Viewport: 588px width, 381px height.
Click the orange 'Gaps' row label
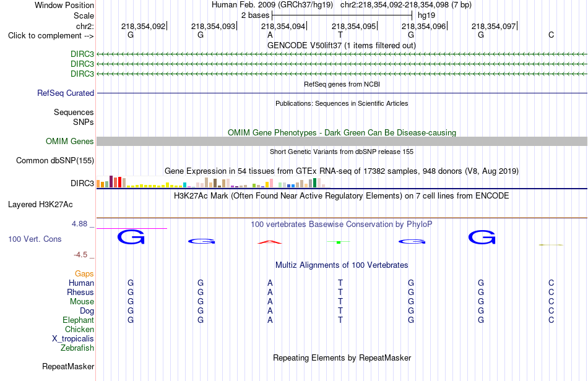pos(84,274)
